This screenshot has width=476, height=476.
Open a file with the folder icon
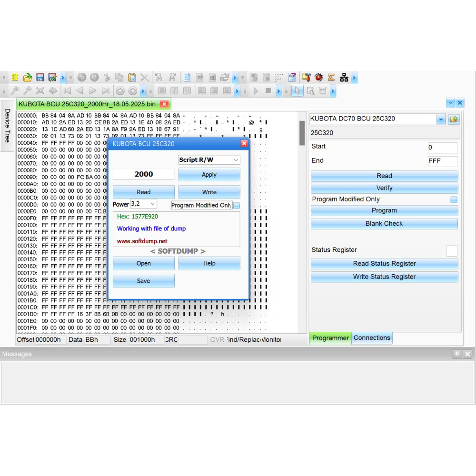coord(27,78)
